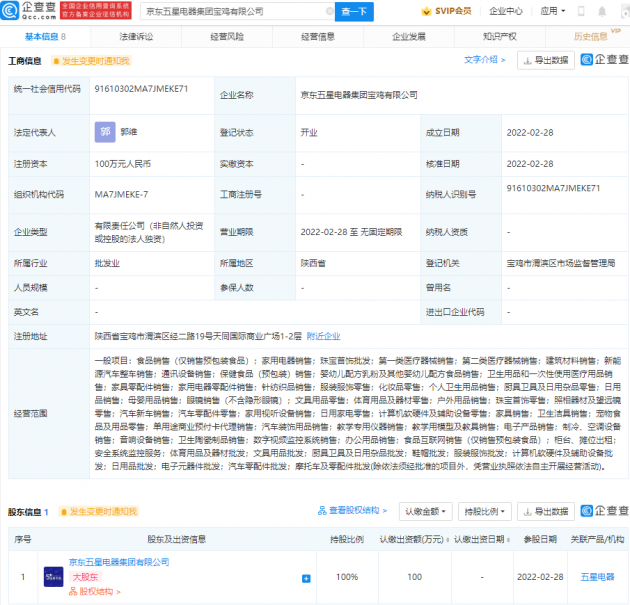Viewport: 630px width, 605px height.
Task: Open the 认缴金额 filter dropdown
Action: coord(425,511)
